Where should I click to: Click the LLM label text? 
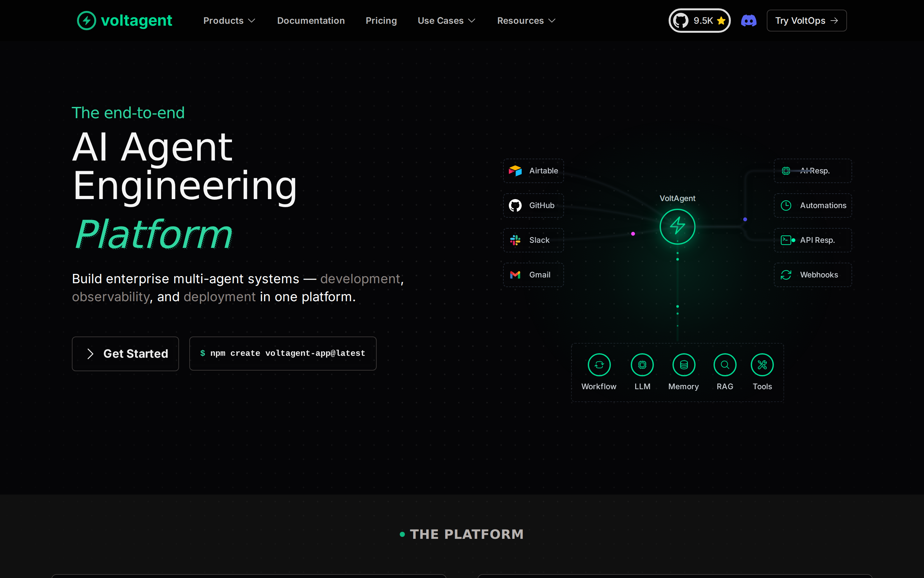642,387
